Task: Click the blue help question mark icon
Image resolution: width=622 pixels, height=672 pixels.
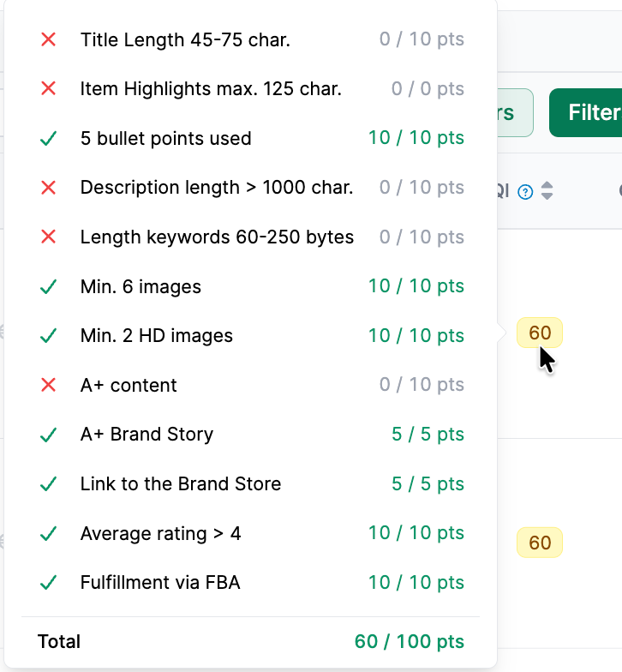Action: pyautogui.click(x=525, y=192)
